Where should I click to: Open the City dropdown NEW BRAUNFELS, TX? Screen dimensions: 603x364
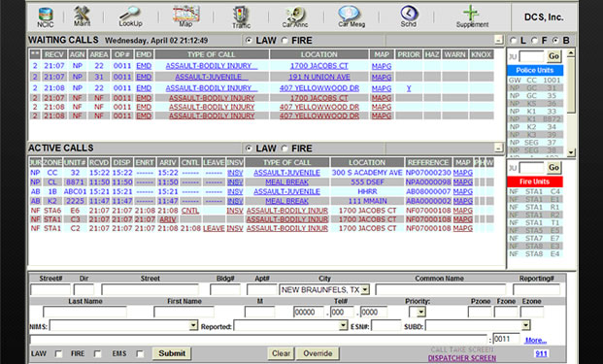324,290
